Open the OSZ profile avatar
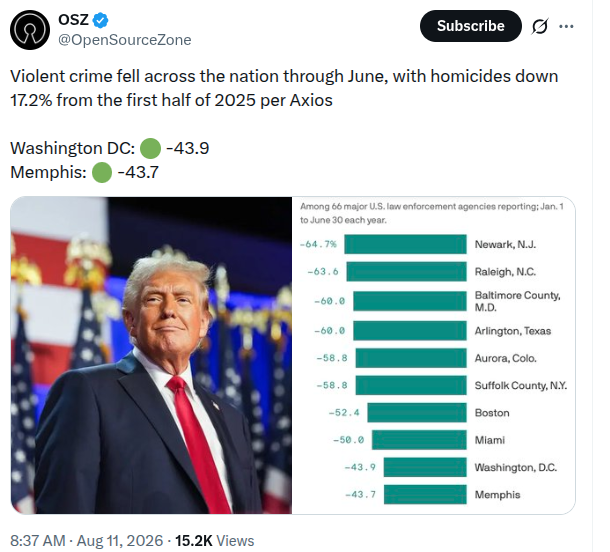610x552 pixels. pyautogui.click(x=30, y=30)
